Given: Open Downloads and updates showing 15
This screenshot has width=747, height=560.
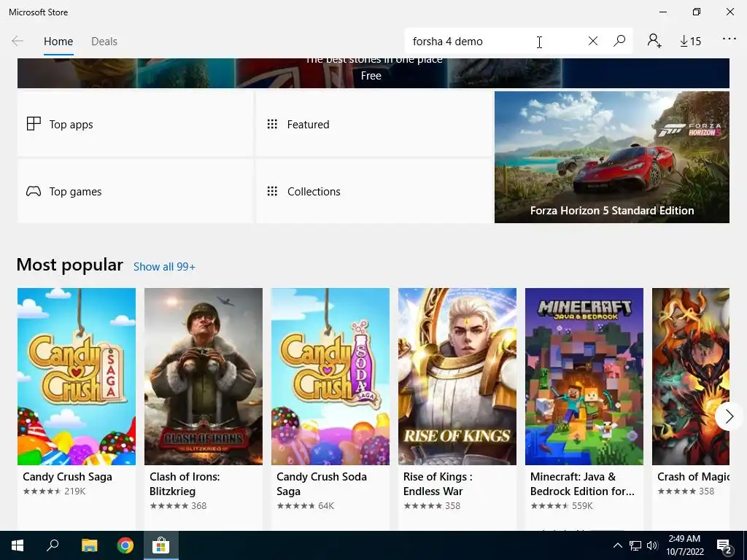Looking at the screenshot, I should pyautogui.click(x=690, y=42).
